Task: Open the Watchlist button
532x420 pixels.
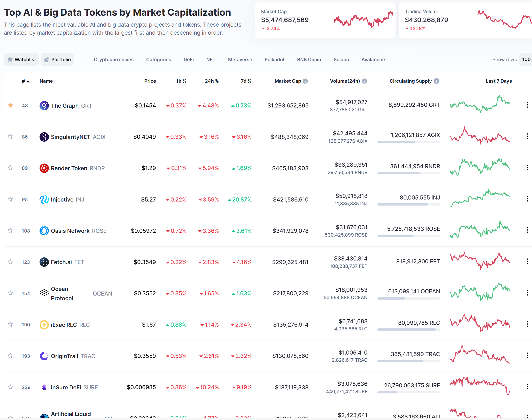Action: 21,59
